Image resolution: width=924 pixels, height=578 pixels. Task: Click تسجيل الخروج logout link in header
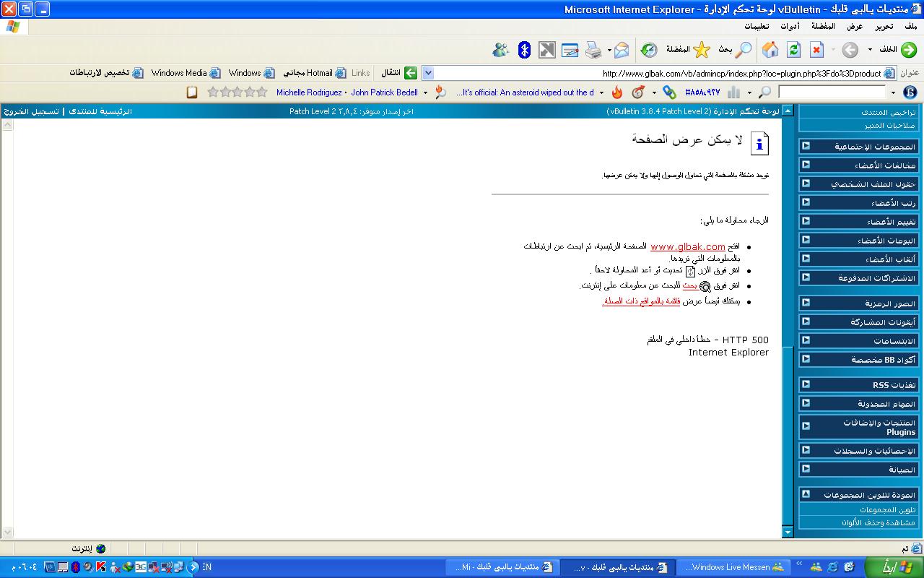31,111
